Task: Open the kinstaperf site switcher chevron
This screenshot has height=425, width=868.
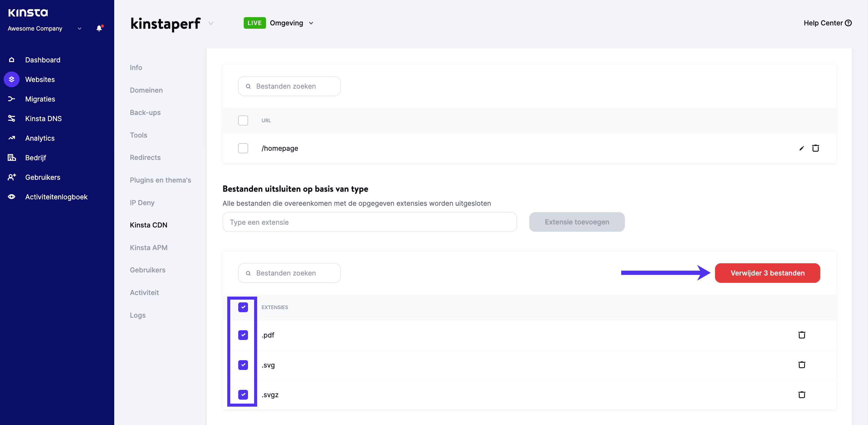Action: click(211, 23)
